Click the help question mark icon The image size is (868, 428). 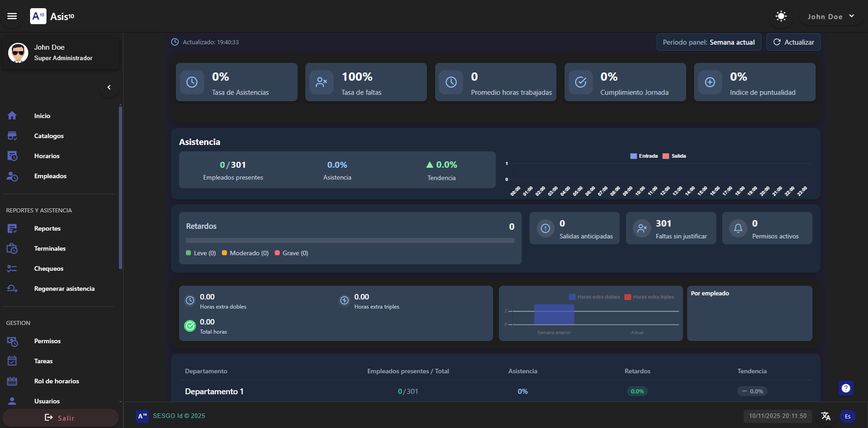point(846,388)
